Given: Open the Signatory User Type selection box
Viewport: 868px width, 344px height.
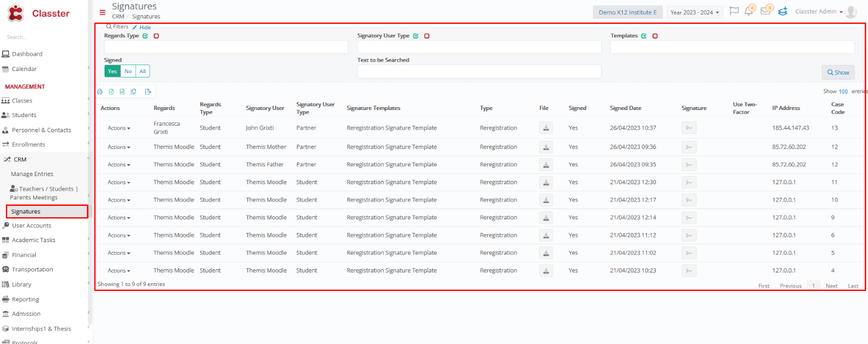Looking at the screenshot, I should (x=479, y=47).
